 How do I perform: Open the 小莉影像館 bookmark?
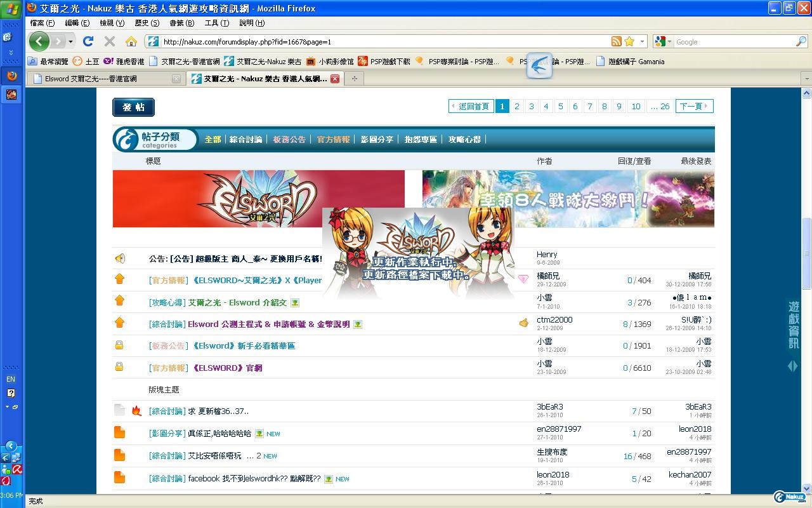click(330, 62)
